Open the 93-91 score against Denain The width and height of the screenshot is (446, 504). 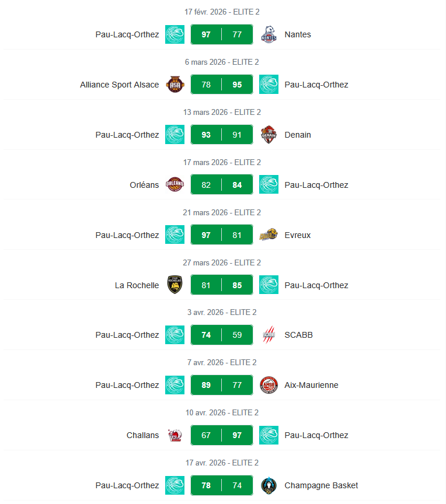click(x=222, y=135)
